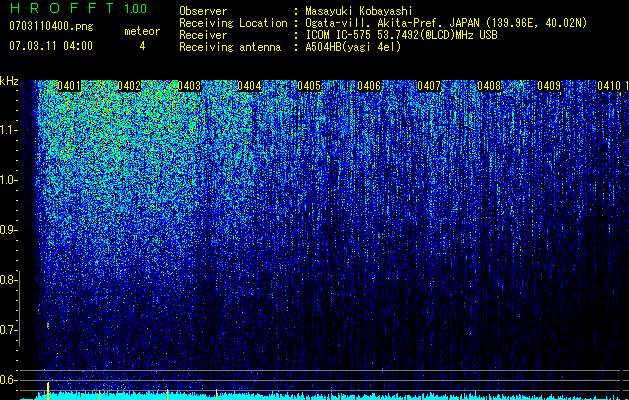629x400 pixels.
Task: Click the tallest yellow meteor marker at bottom
Action: coord(48,391)
